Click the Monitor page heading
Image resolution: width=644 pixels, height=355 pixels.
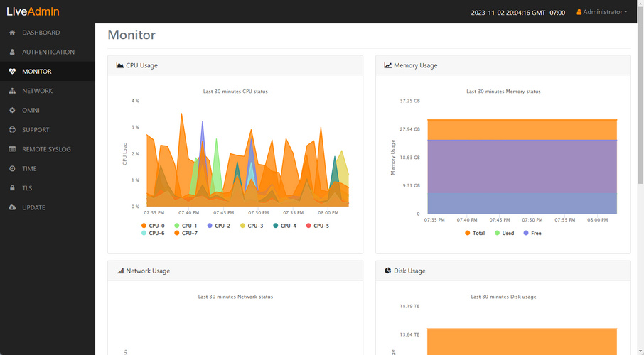point(132,35)
